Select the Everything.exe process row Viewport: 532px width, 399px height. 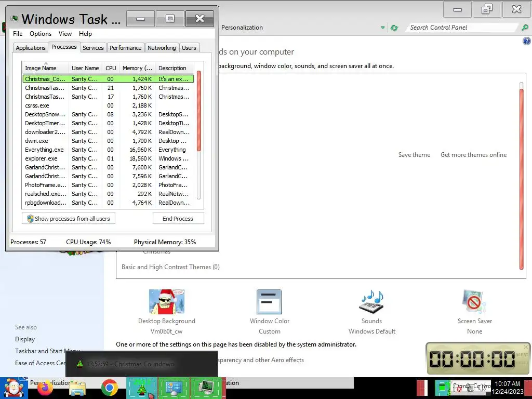tap(108, 150)
